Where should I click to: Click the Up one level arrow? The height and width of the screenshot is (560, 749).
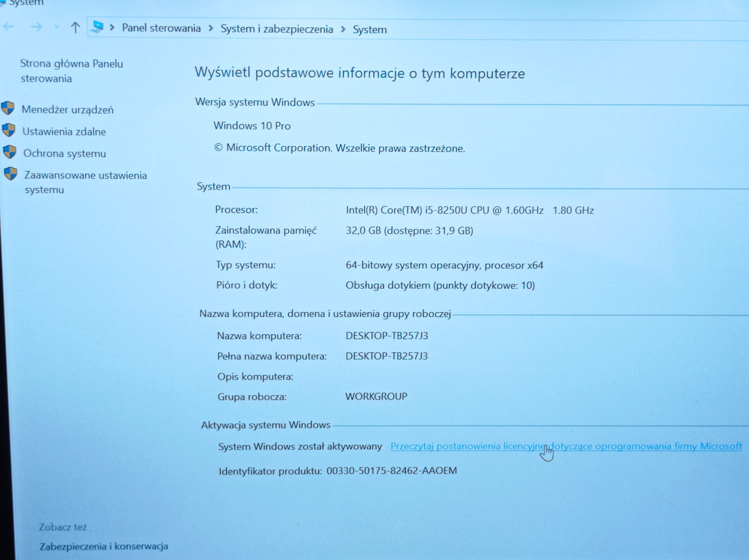pos(75,27)
